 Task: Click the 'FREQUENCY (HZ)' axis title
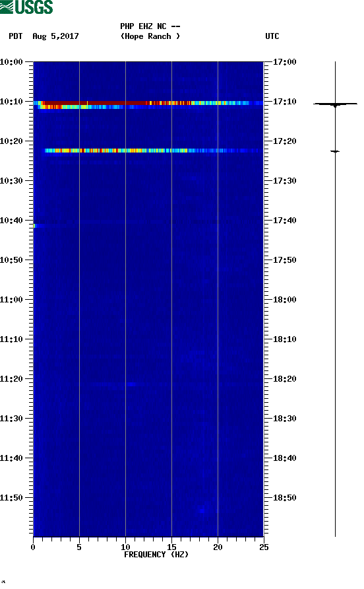coord(156,555)
